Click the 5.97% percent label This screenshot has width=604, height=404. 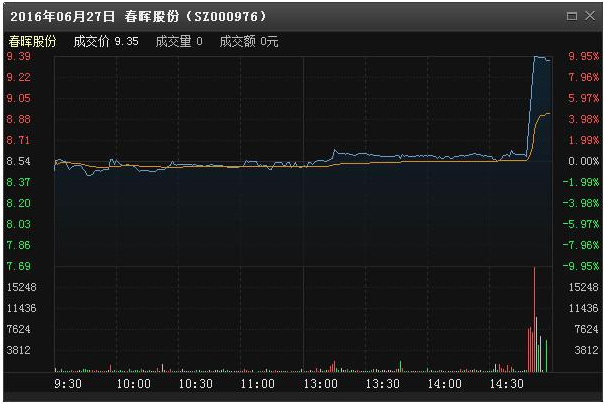click(584, 98)
